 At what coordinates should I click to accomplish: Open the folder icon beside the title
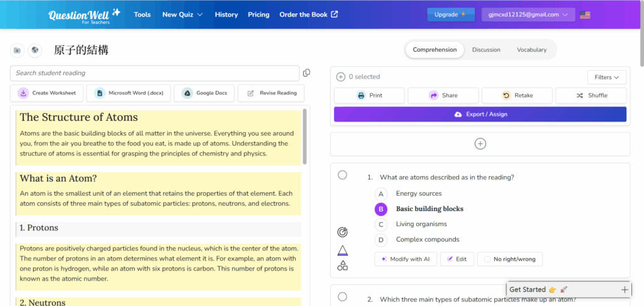pos(17,50)
